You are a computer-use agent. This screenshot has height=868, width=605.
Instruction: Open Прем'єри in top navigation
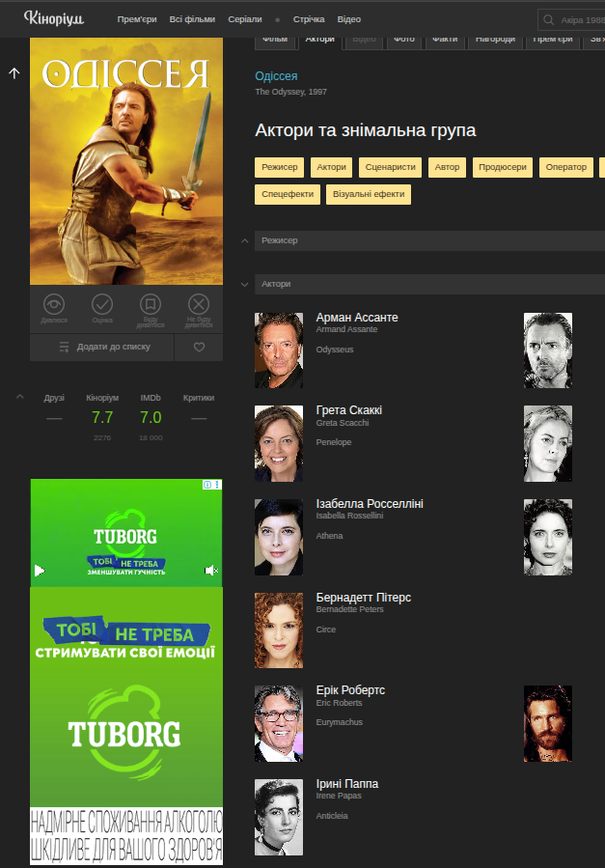(x=137, y=19)
